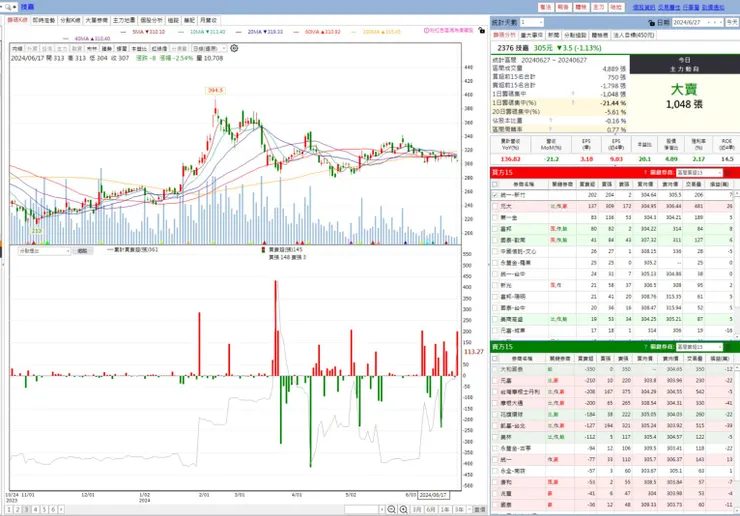Click the pink info hint link above the chart

[x=448, y=30]
